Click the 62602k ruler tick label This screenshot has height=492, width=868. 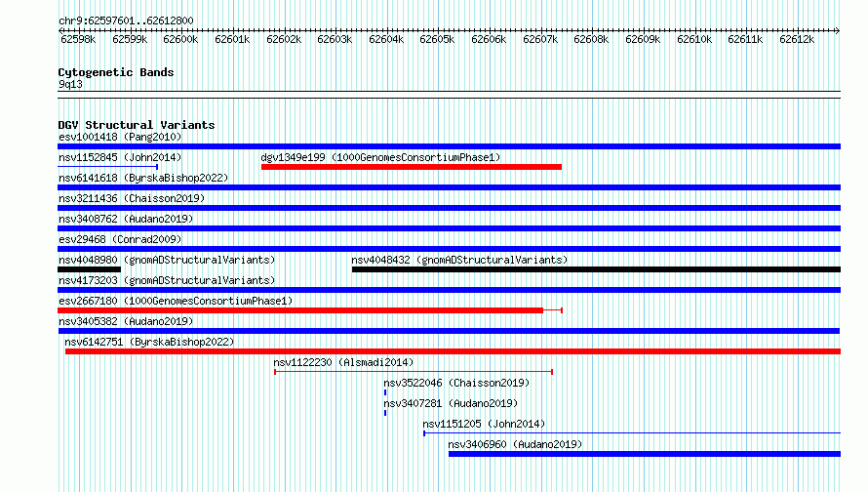(284, 39)
